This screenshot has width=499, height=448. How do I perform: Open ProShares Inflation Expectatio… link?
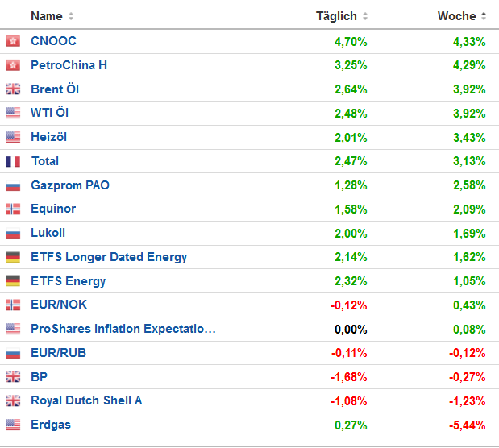pos(123,329)
